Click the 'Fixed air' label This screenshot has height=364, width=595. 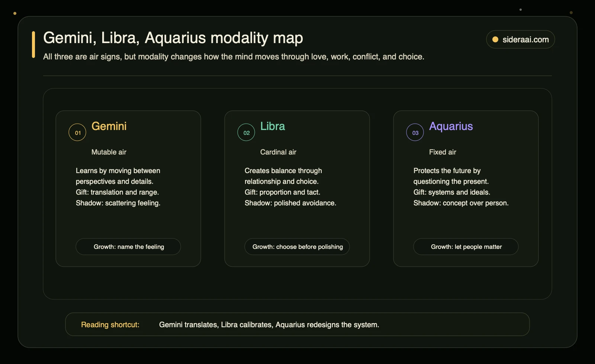coord(443,152)
